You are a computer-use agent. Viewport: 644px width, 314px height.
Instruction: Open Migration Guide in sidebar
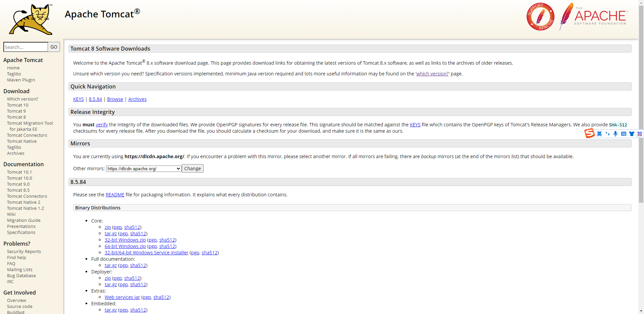point(24,220)
